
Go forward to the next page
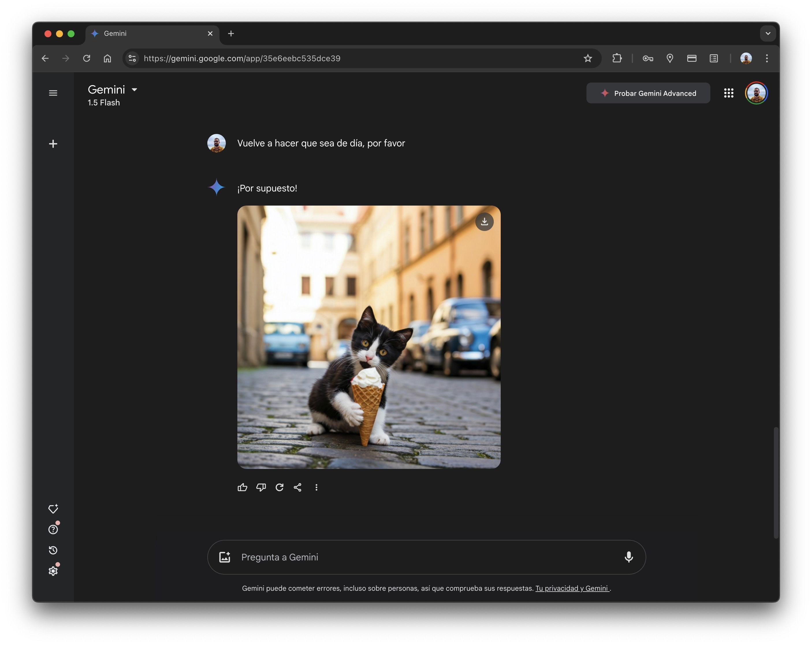pos(66,58)
